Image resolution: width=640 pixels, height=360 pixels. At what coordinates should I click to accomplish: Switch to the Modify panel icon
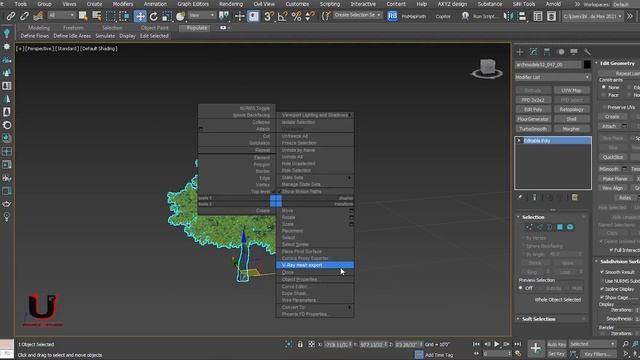(x=533, y=52)
